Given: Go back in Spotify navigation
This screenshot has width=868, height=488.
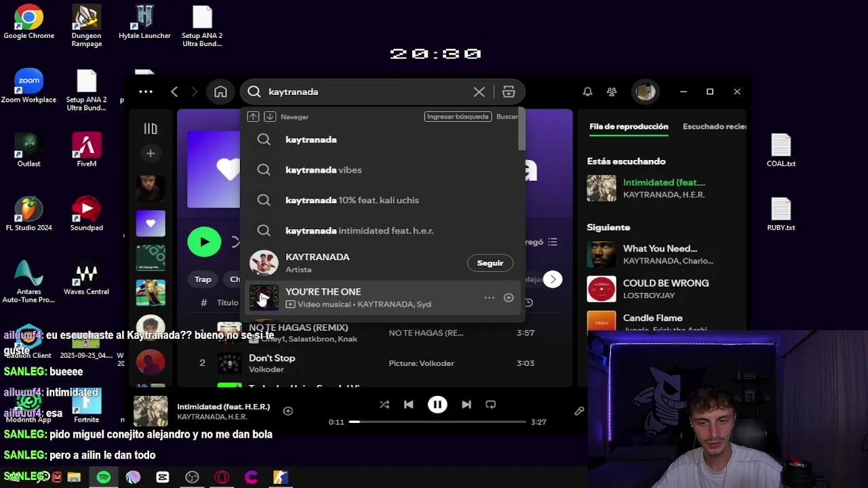Looking at the screenshot, I should point(174,91).
